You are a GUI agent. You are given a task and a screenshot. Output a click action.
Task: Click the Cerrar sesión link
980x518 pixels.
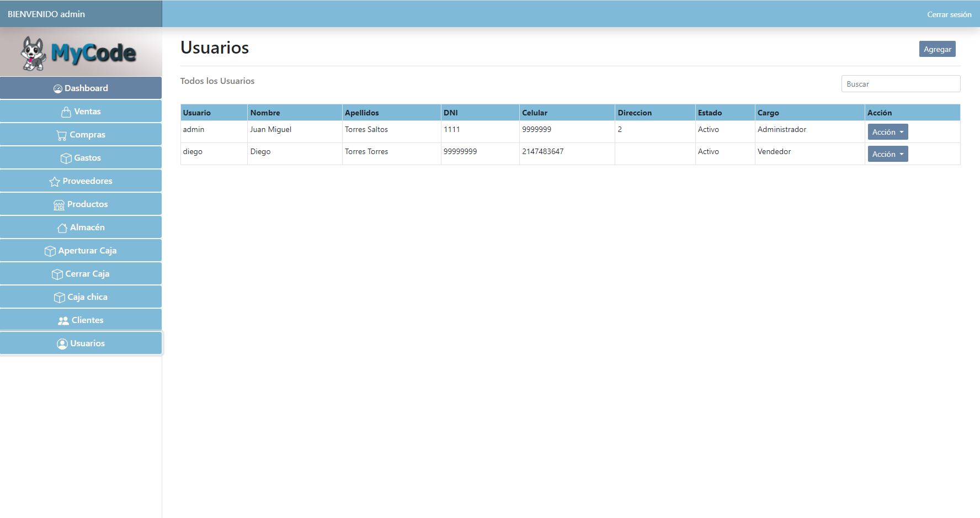949,14
